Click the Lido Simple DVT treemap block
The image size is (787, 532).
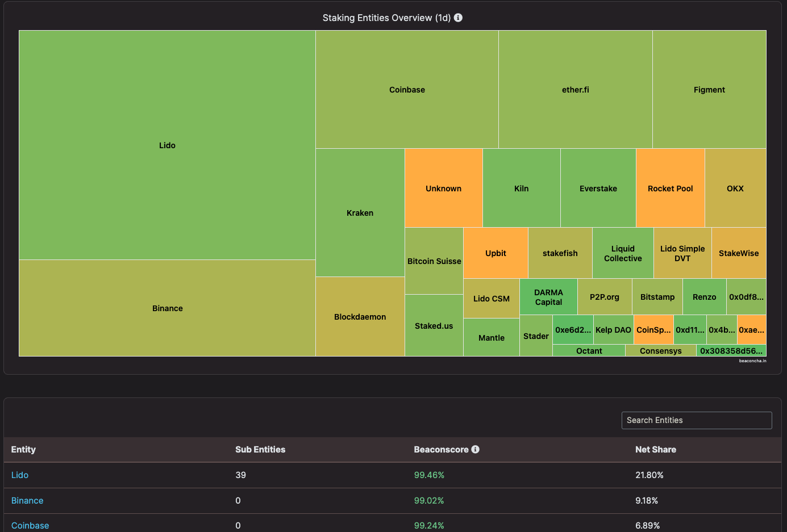point(682,253)
